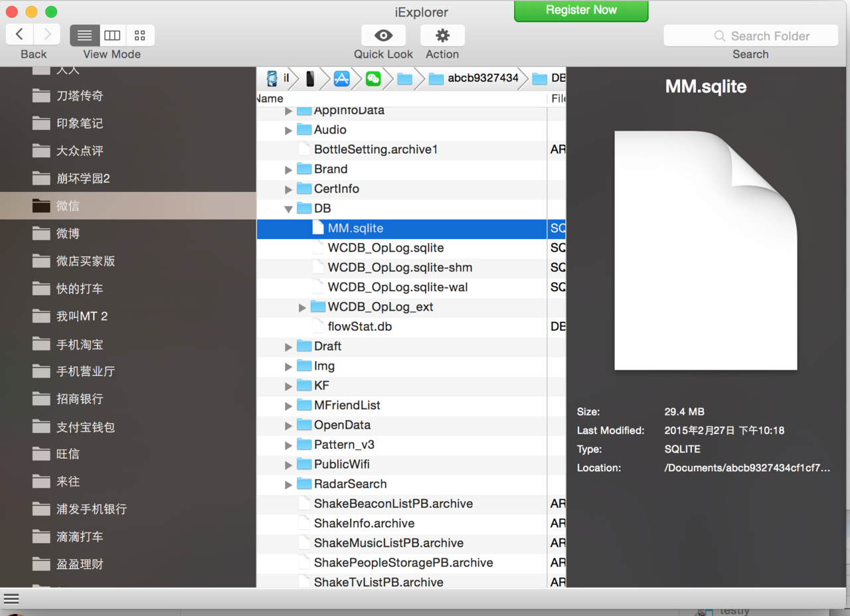The width and height of the screenshot is (850, 616).
Task: Click the truncated /Documents location path
Action: coord(747,468)
